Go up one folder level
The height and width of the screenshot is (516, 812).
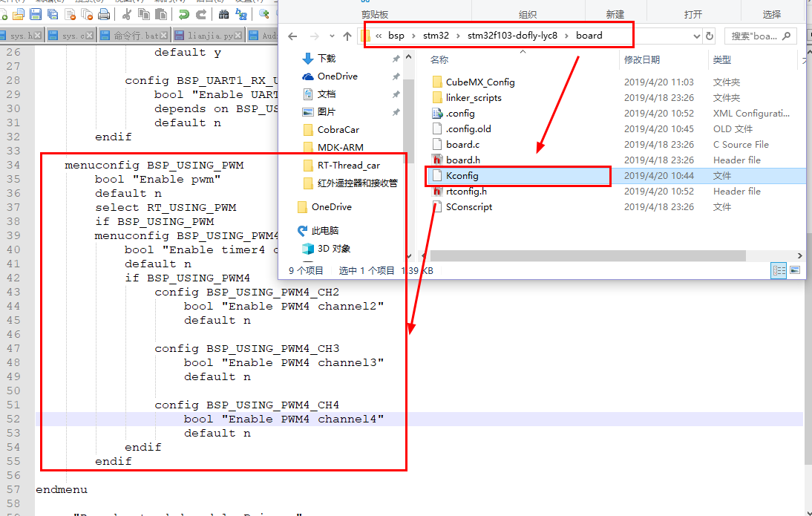click(348, 35)
